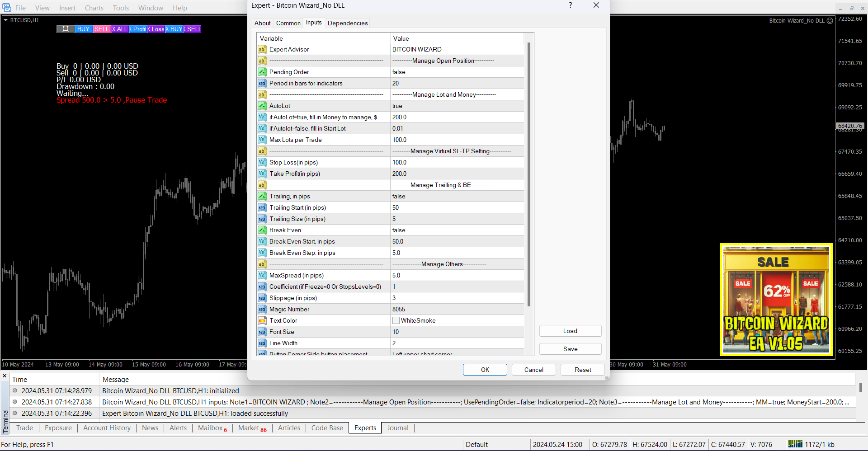Click the connection status bars icon
This screenshot has height=451, width=868.
795,444
